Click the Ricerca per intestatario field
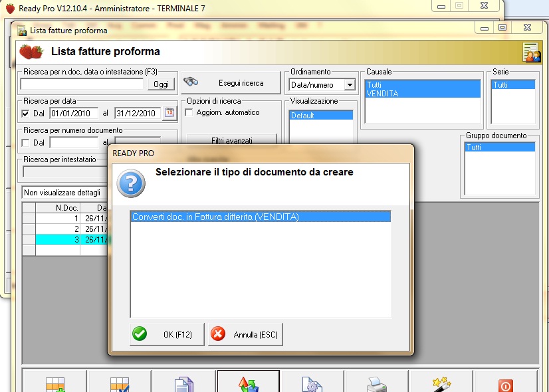The width and height of the screenshot is (549, 392). click(x=64, y=172)
